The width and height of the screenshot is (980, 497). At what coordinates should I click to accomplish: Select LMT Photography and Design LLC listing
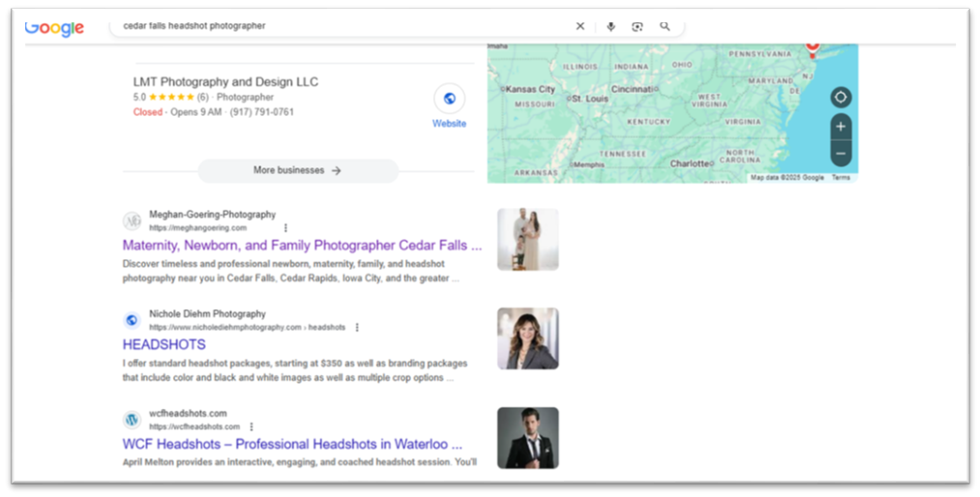click(225, 82)
